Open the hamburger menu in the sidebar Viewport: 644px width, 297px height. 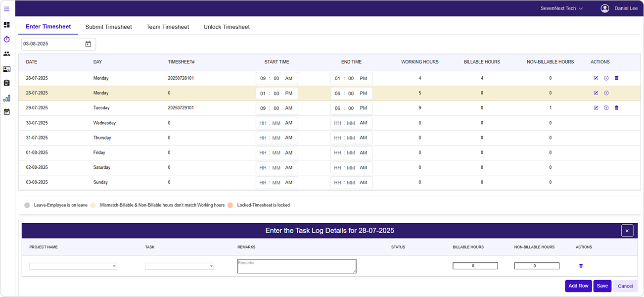click(x=6, y=8)
